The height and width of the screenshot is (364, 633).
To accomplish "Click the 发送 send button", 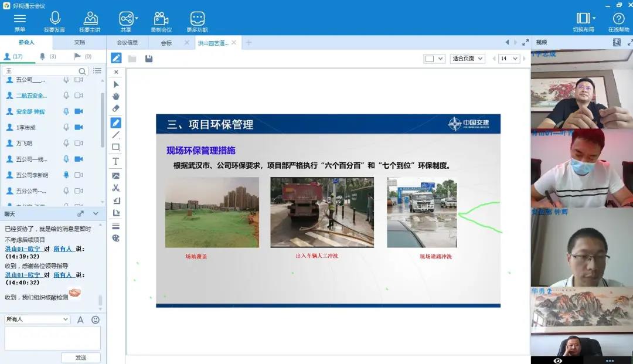I will click(81, 358).
